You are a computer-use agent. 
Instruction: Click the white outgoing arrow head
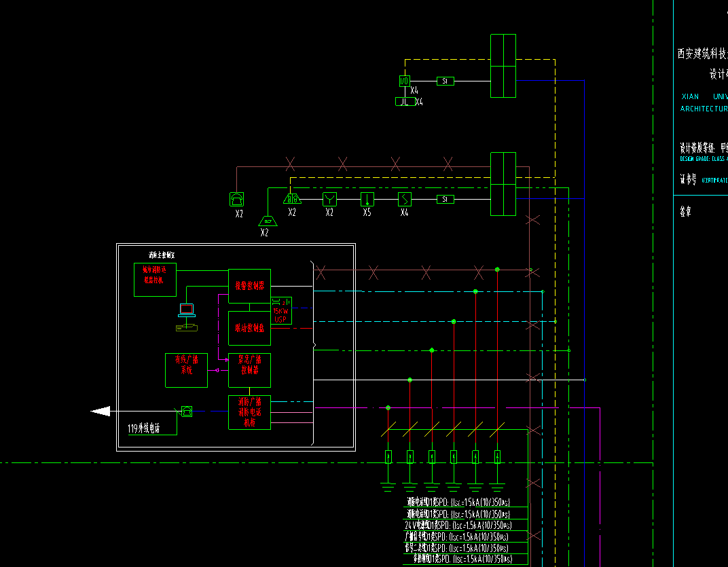point(101,411)
